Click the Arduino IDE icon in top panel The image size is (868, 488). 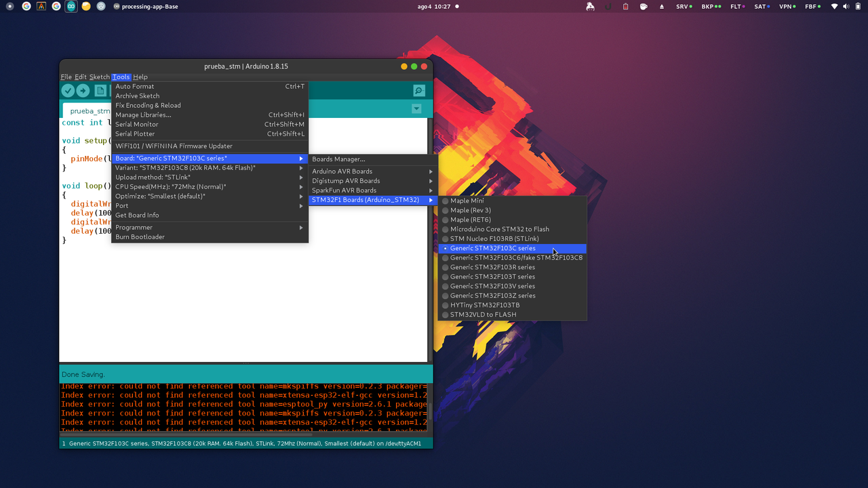pos(71,6)
